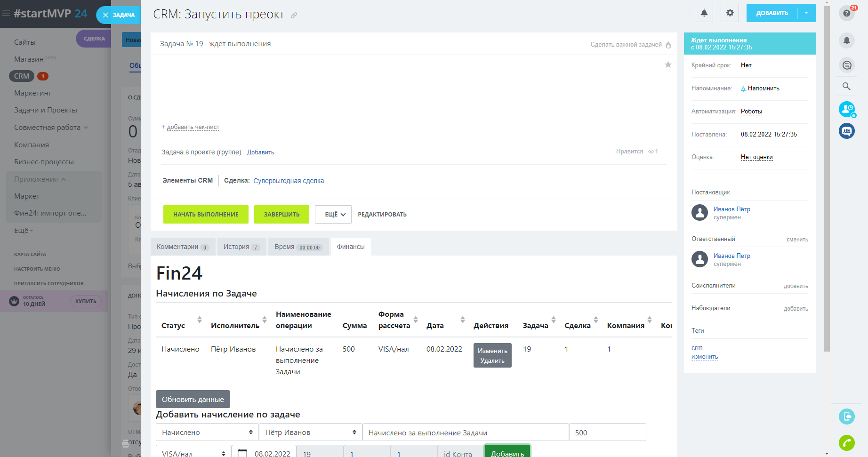Open the help question mark icon
868x457 pixels.
point(846,13)
